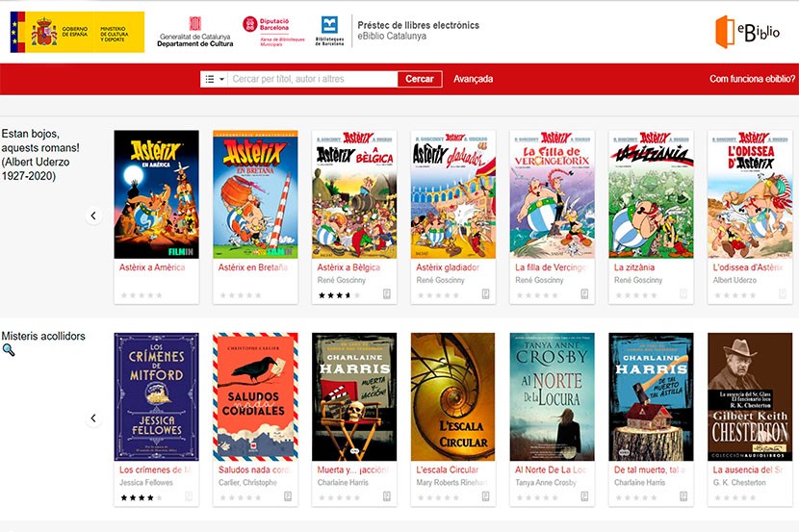Screen dimensions: 799x532
Task: Open the Avançada advanced search link
Action: click(473, 79)
